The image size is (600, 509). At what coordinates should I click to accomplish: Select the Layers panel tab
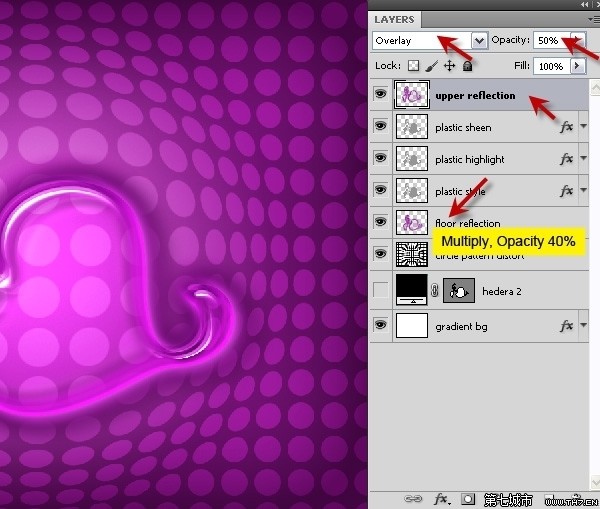394,19
